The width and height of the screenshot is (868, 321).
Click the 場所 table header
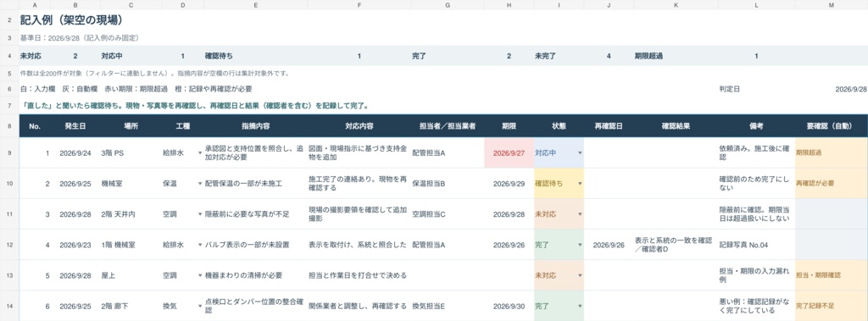click(131, 126)
